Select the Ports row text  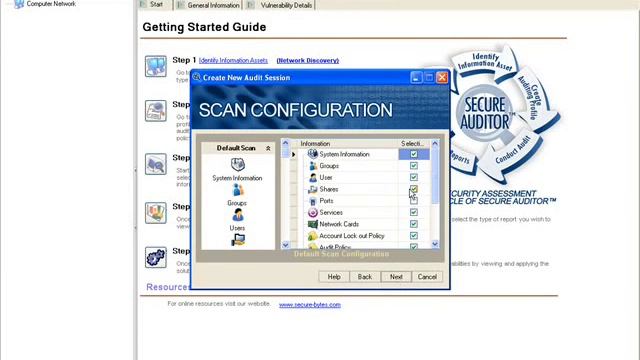[x=326, y=201]
